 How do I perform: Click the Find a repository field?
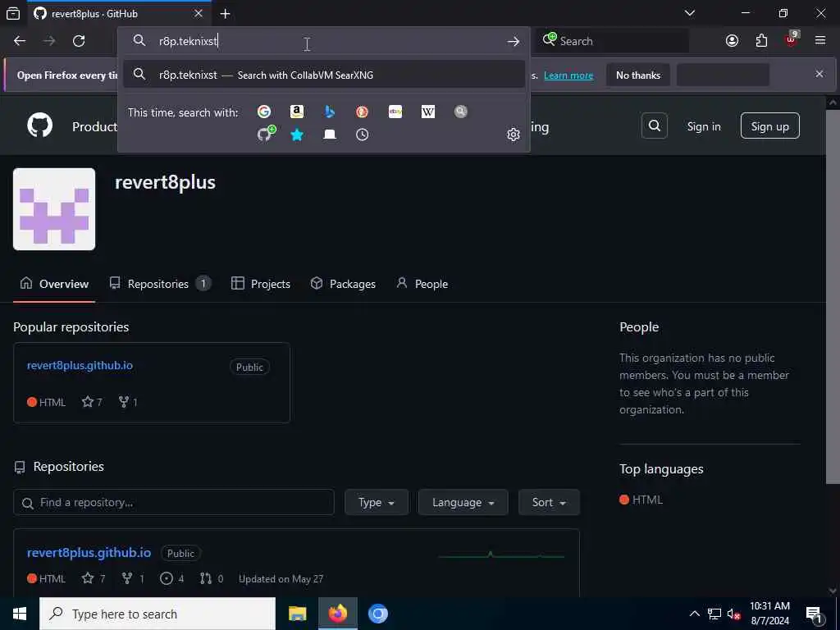tap(174, 503)
